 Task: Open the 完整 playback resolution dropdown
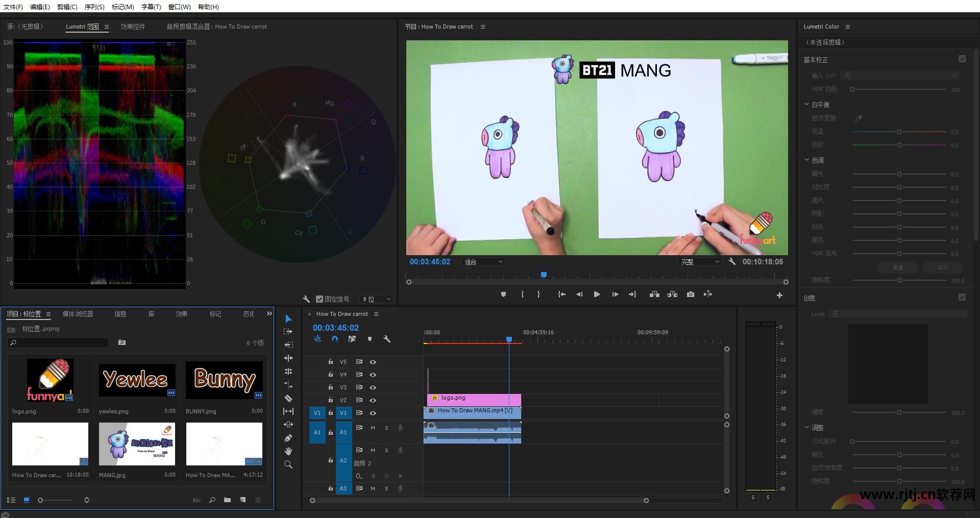tap(700, 262)
